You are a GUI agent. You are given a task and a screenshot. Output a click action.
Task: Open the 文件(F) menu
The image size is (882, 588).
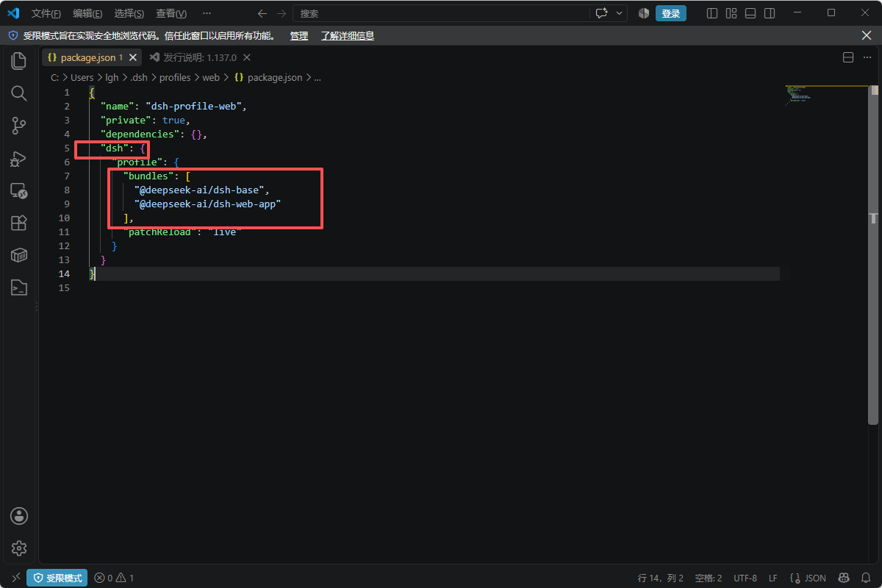click(46, 13)
